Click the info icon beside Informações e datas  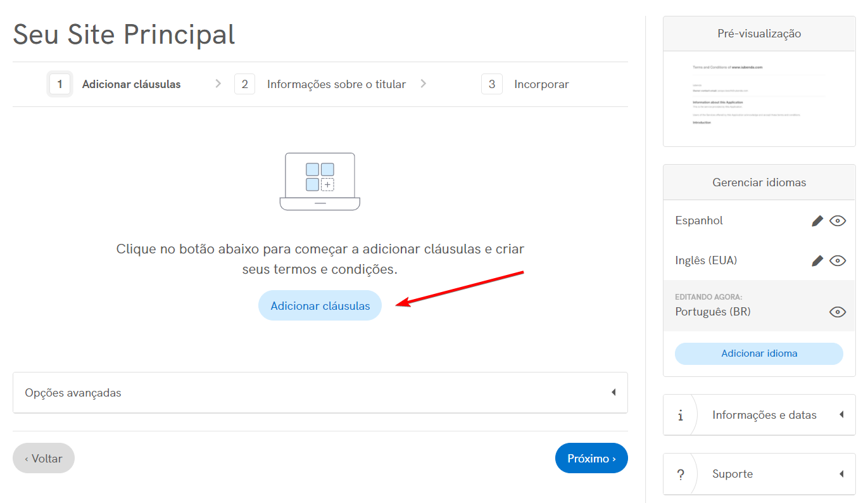click(x=681, y=416)
